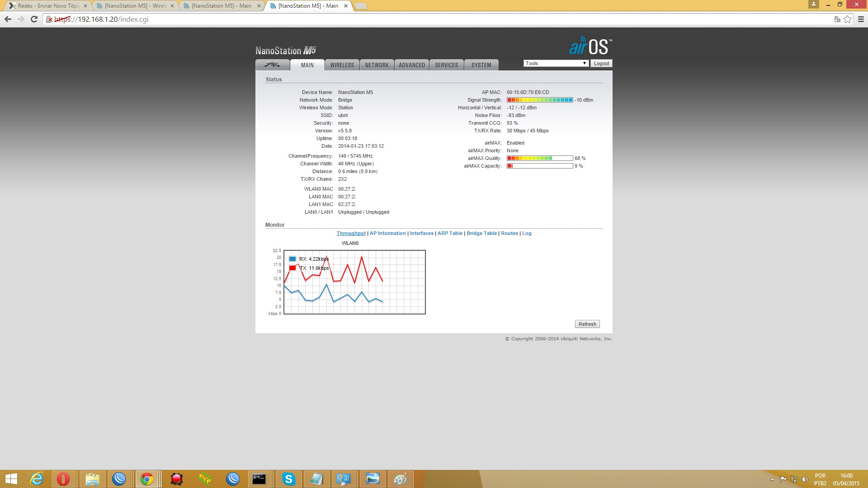The height and width of the screenshot is (488, 868).
Task: Expand the Tools dropdown
Action: [556, 63]
